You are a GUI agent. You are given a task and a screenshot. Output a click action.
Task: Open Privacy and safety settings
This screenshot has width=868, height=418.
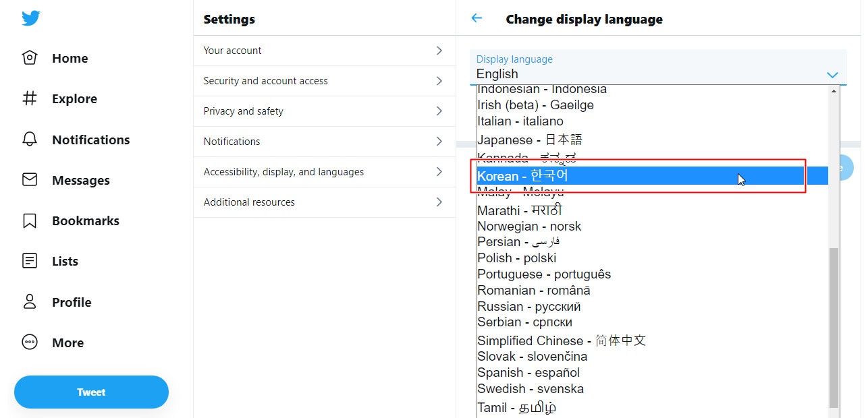[x=325, y=111]
